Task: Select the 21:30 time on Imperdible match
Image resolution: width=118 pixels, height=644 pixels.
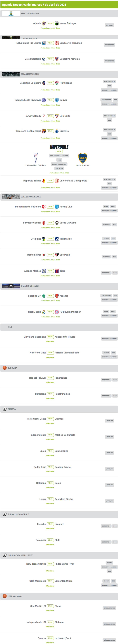Action: 59,151
